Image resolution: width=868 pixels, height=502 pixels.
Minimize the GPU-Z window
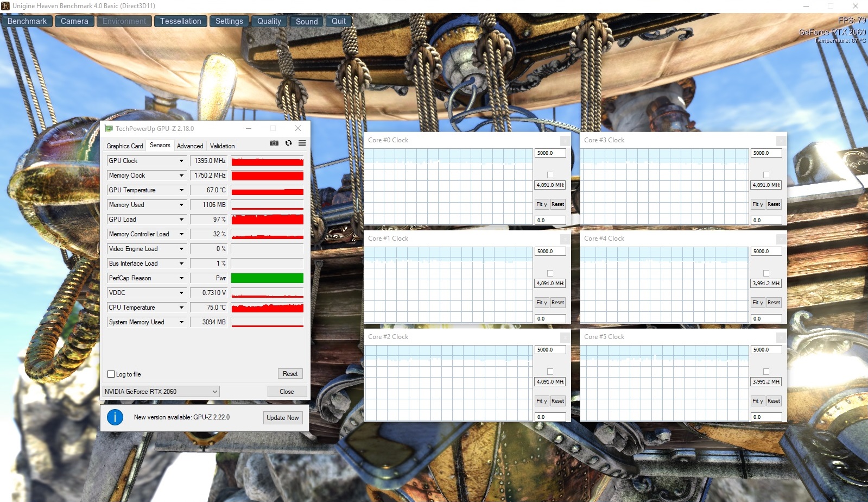point(249,129)
